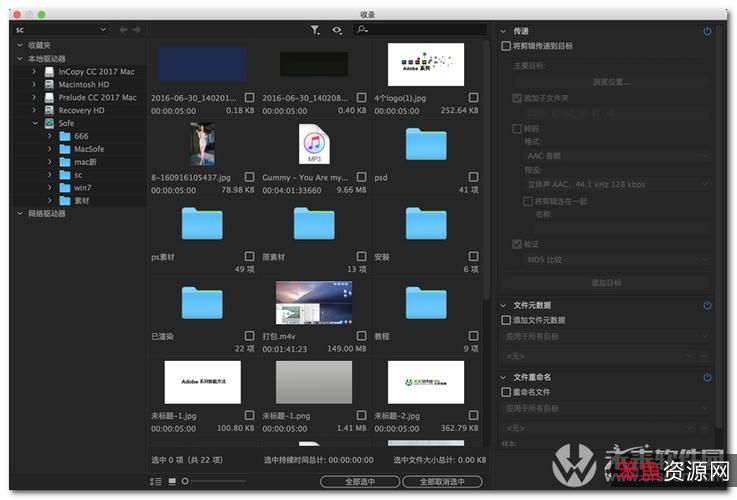The height and width of the screenshot is (500, 737).
Task: Open the MD5 比较 dropdown
Action: (617, 259)
